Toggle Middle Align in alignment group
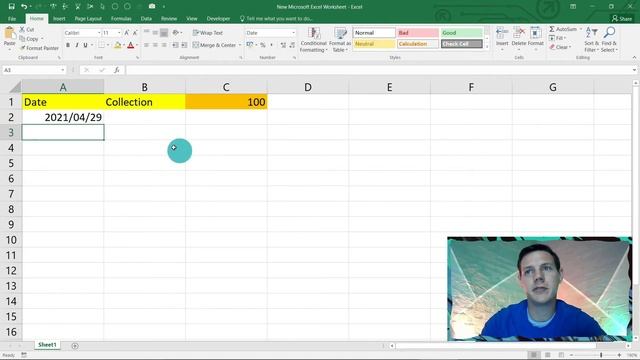The height and width of the screenshot is (360, 640). 155,33
